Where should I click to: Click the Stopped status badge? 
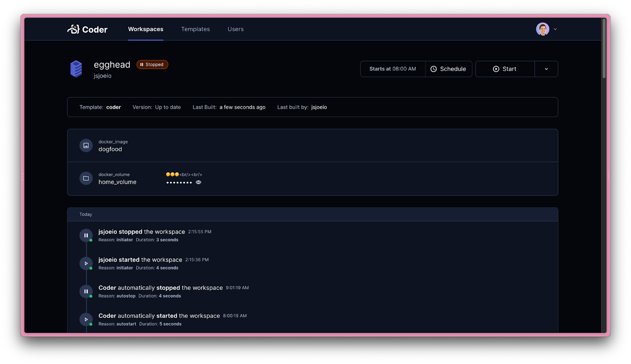[152, 65]
